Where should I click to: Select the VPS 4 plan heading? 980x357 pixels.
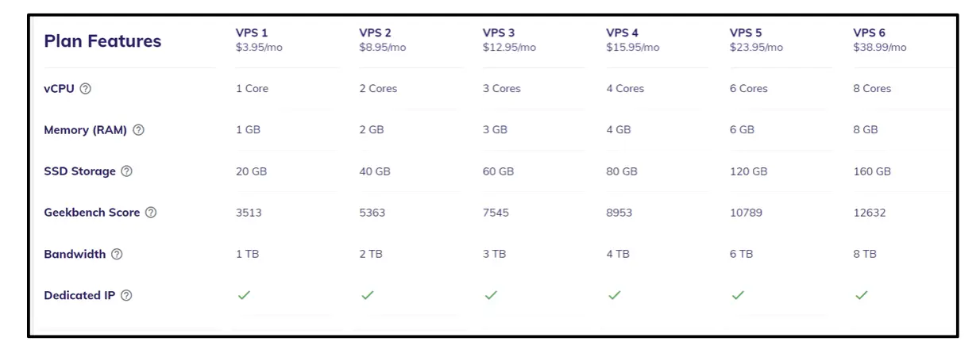pyautogui.click(x=622, y=33)
